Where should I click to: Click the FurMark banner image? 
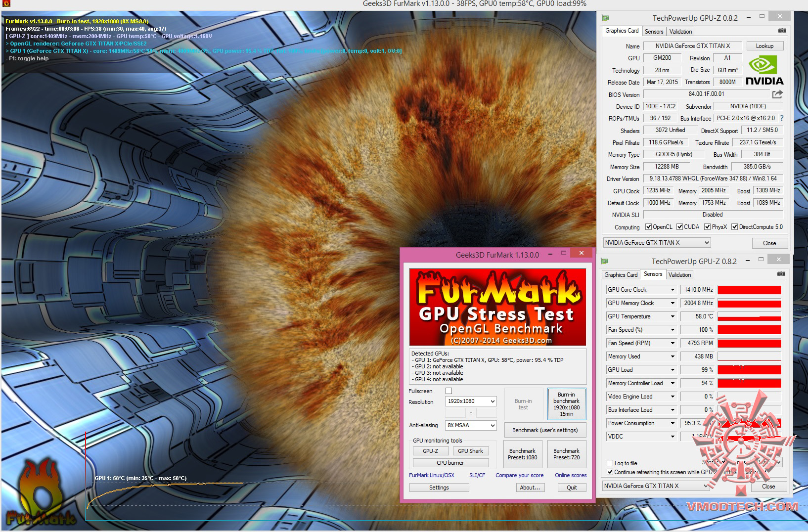tap(497, 307)
